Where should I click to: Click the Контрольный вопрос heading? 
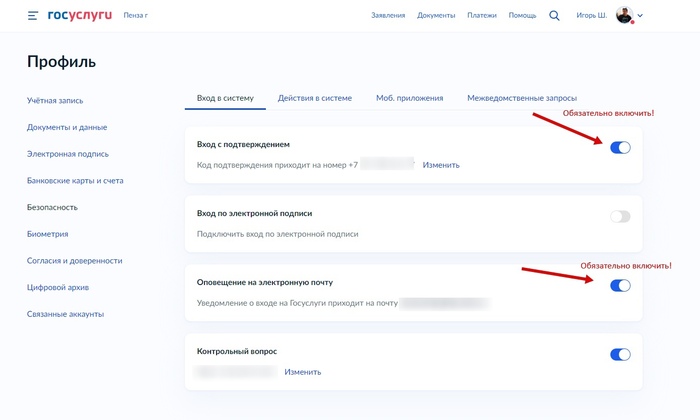click(237, 351)
